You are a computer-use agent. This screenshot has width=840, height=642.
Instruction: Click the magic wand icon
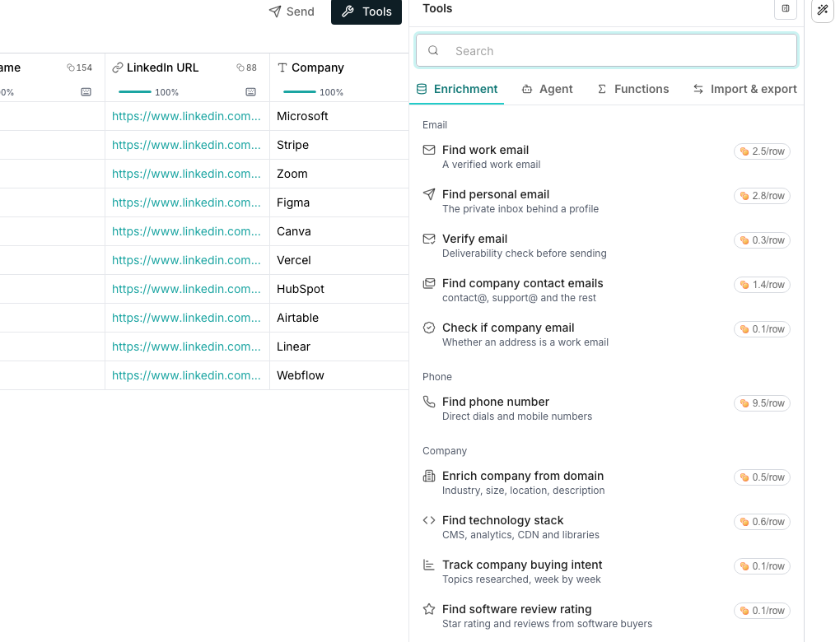(x=823, y=10)
